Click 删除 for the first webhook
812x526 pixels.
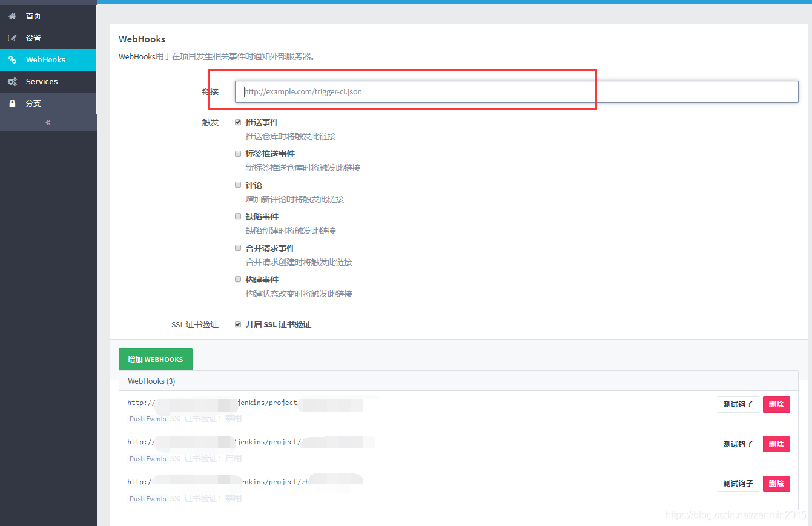(x=776, y=404)
